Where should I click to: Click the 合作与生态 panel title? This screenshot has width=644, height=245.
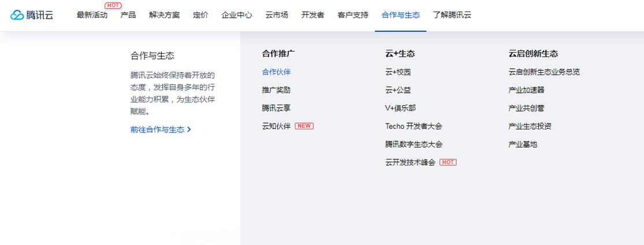point(152,56)
